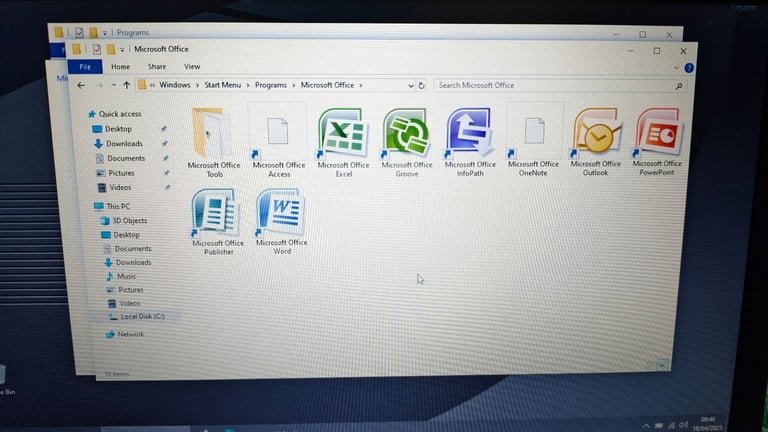Click the Forward navigation arrow

pos(99,85)
